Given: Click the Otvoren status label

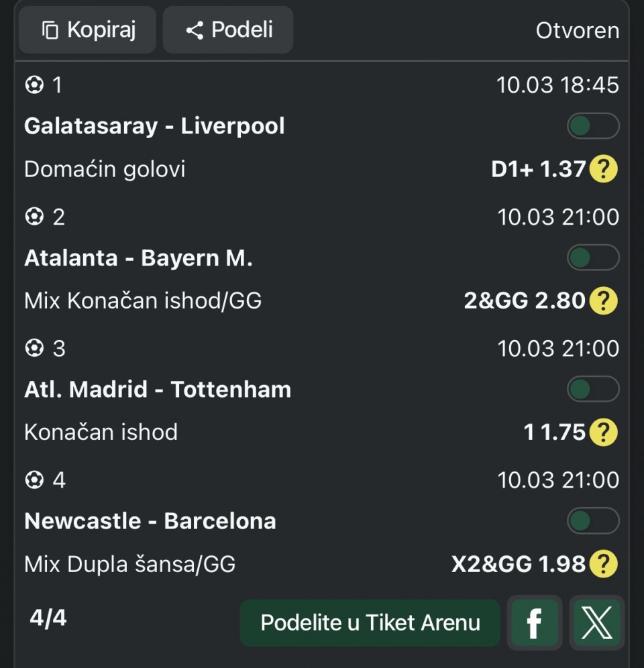Looking at the screenshot, I should pyautogui.click(x=577, y=31).
